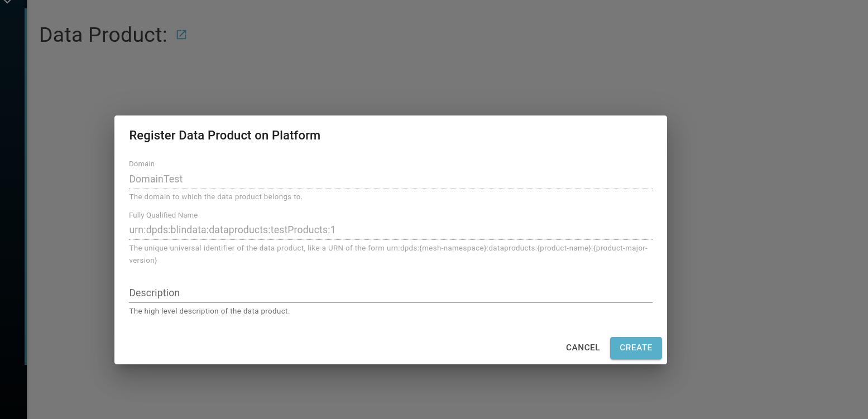Image resolution: width=868 pixels, height=419 pixels.
Task: Click the 'The high level description of the data product.' text
Action: tap(209, 311)
